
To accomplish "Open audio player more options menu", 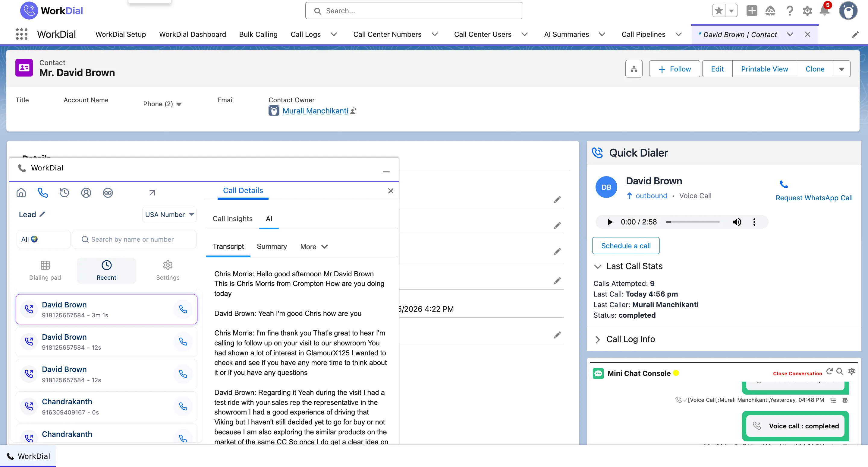I will pyautogui.click(x=754, y=222).
